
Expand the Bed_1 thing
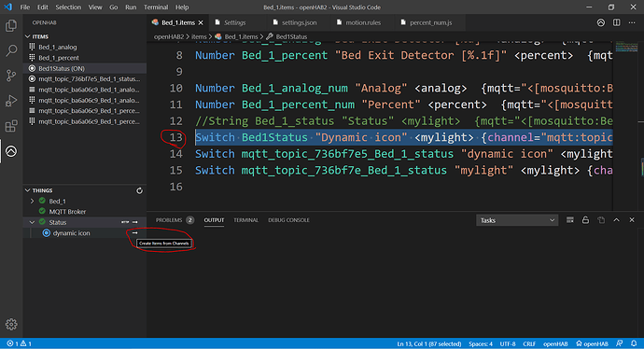tap(32, 202)
